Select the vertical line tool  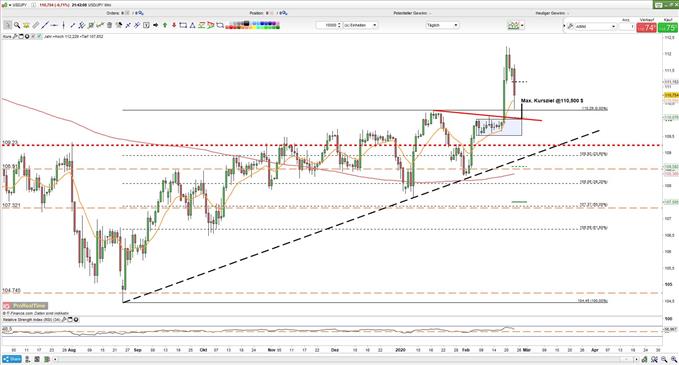(63, 25)
